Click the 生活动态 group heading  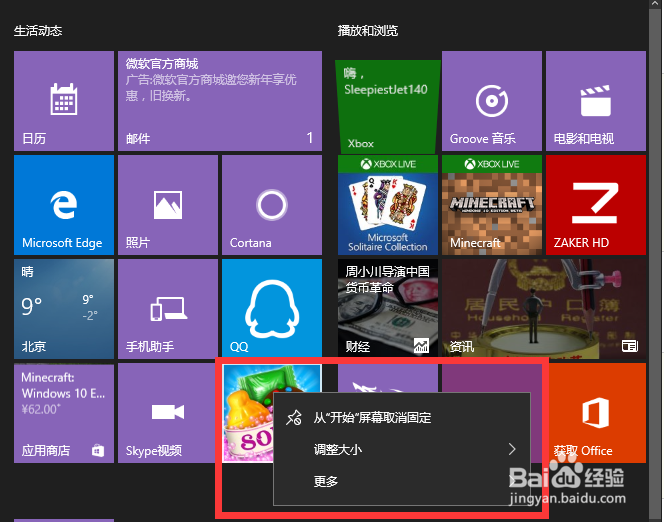[x=38, y=31]
